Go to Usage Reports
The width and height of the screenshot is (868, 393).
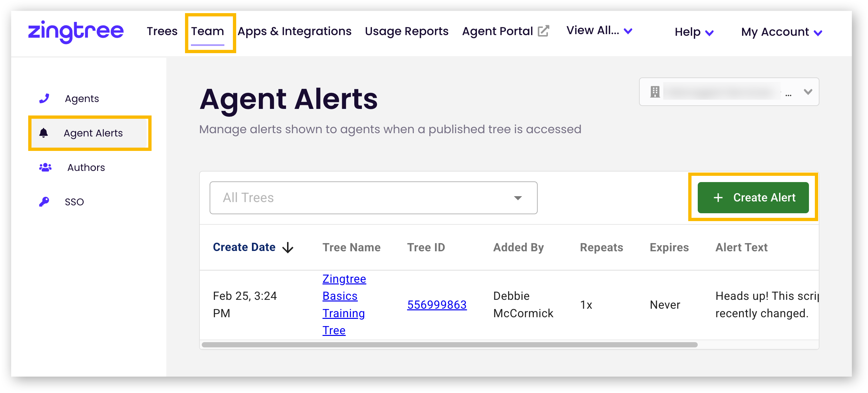pyautogui.click(x=406, y=31)
